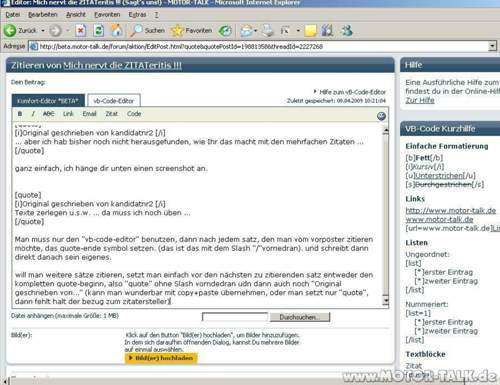Open Suchen search in the toolbar
Image resolution: width=500 pixels, height=385 pixels.
(x=147, y=31)
